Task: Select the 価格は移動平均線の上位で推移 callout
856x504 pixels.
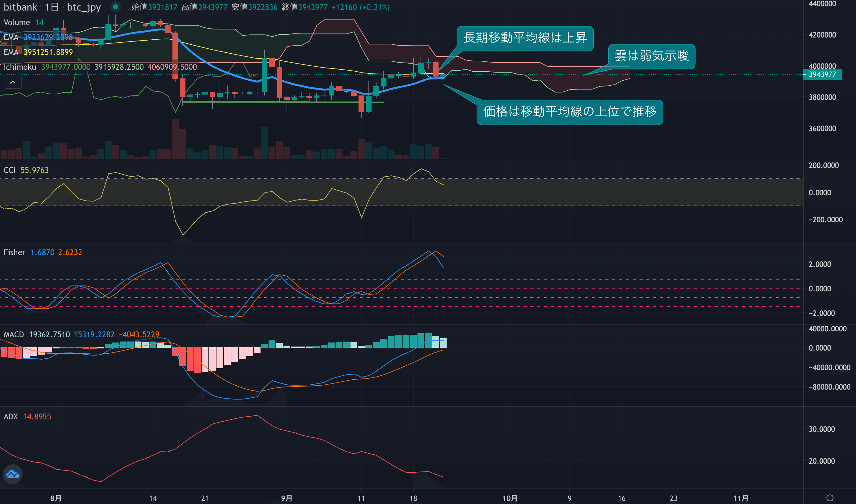Action: (x=569, y=112)
